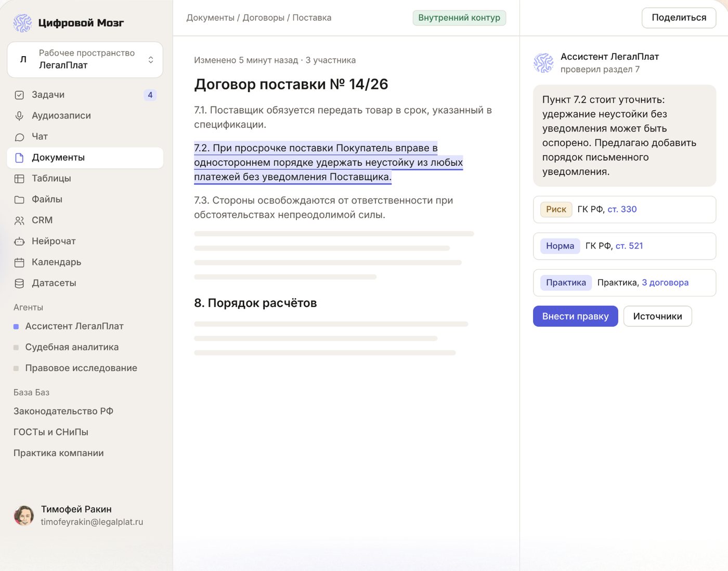Click the Внести правку button
This screenshot has width=728, height=571.
(x=575, y=316)
